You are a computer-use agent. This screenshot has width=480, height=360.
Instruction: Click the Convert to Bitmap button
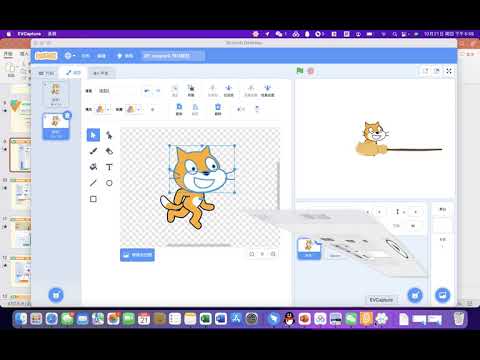(x=137, y=255)
